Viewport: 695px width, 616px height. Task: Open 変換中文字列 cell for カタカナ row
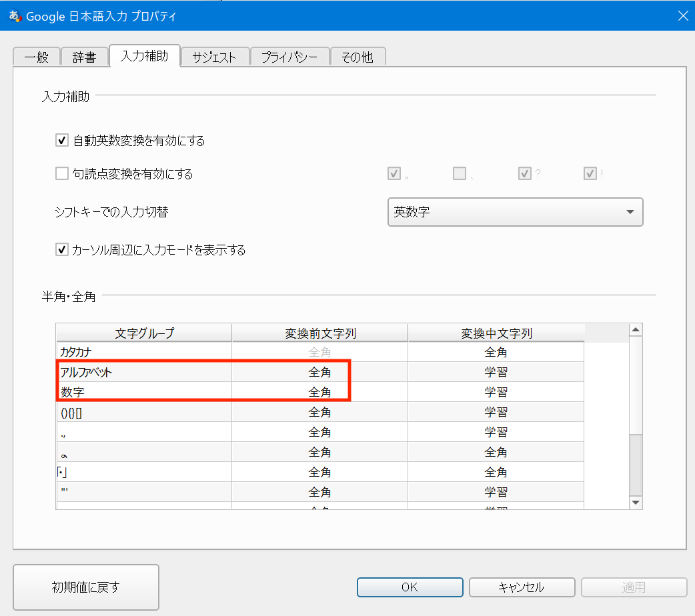[x=496, y=352]
